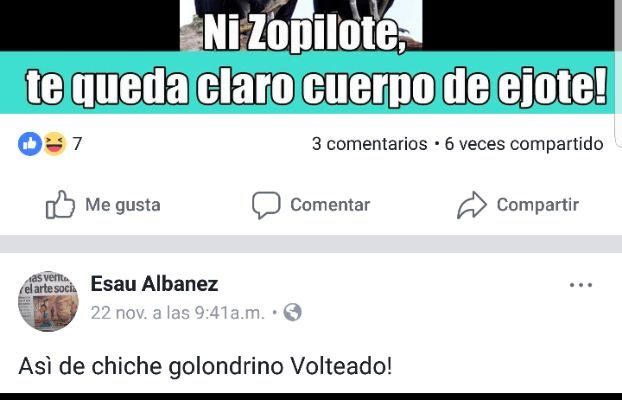Click the Comentar speech bubble icon
Screen dimensions: 622x400
[x=266, y=205]
